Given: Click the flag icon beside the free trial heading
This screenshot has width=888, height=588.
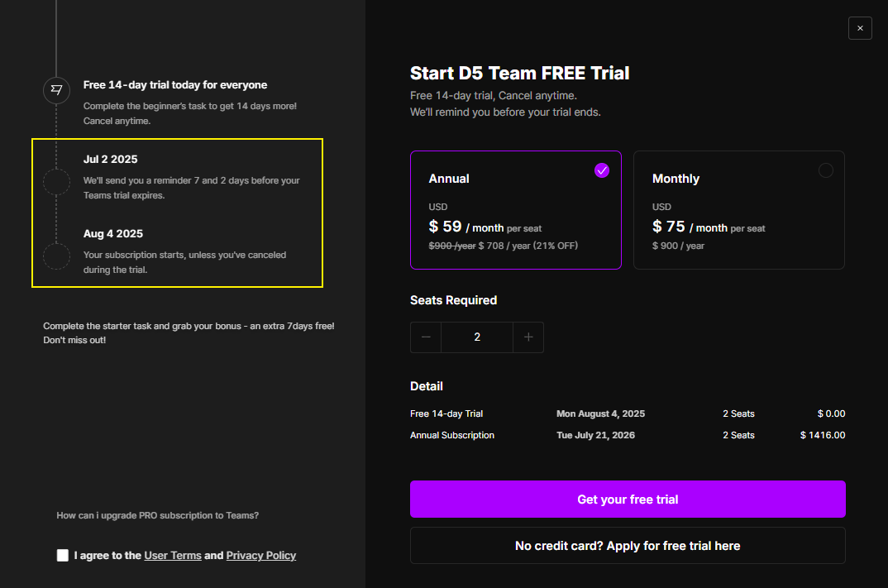Looking at the screenshot, I should click(56, 90).
